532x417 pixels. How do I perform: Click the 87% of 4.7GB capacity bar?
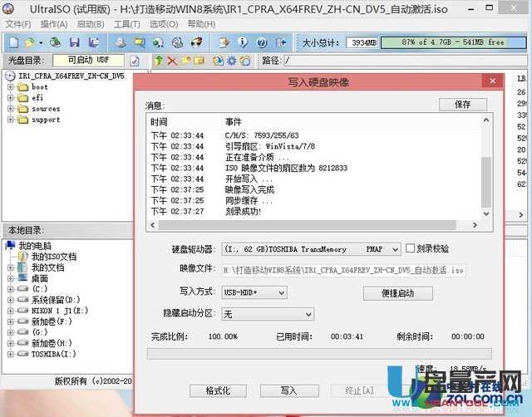[453, 42]
